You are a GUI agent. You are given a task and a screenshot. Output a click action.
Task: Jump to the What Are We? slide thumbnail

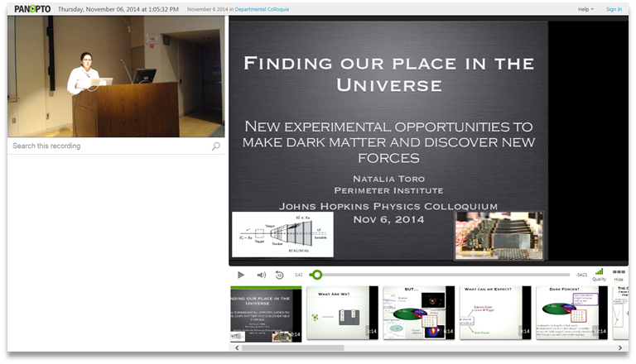[x=342, y=313]
